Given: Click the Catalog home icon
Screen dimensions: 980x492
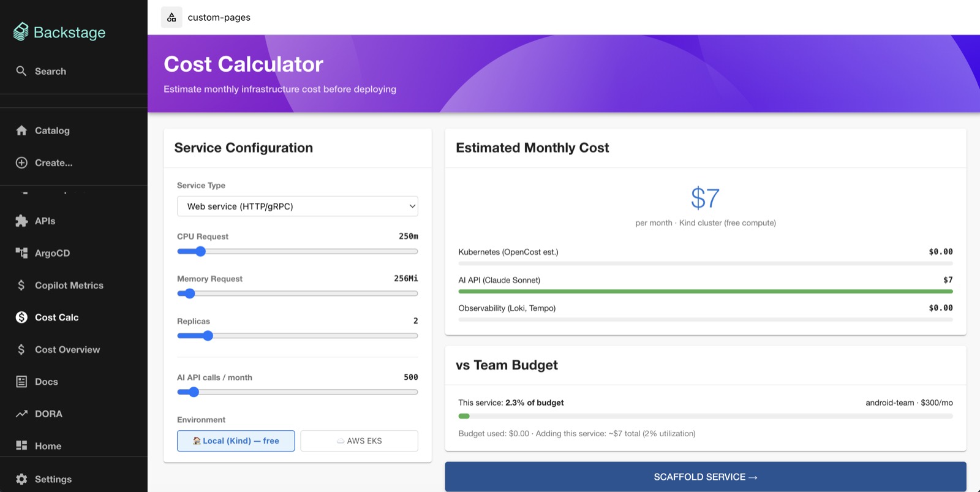Looking at the screenshot, I should point(21,131).
